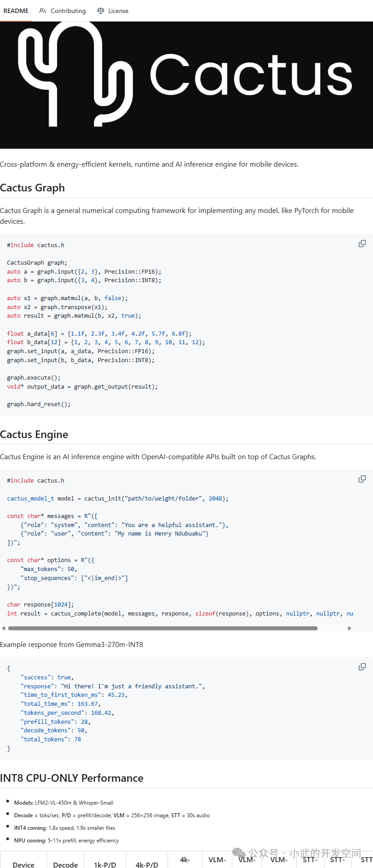Click the "graph.hard_reset();" code line
This screenshot has height=868, width=373.
tap(39, 404)
